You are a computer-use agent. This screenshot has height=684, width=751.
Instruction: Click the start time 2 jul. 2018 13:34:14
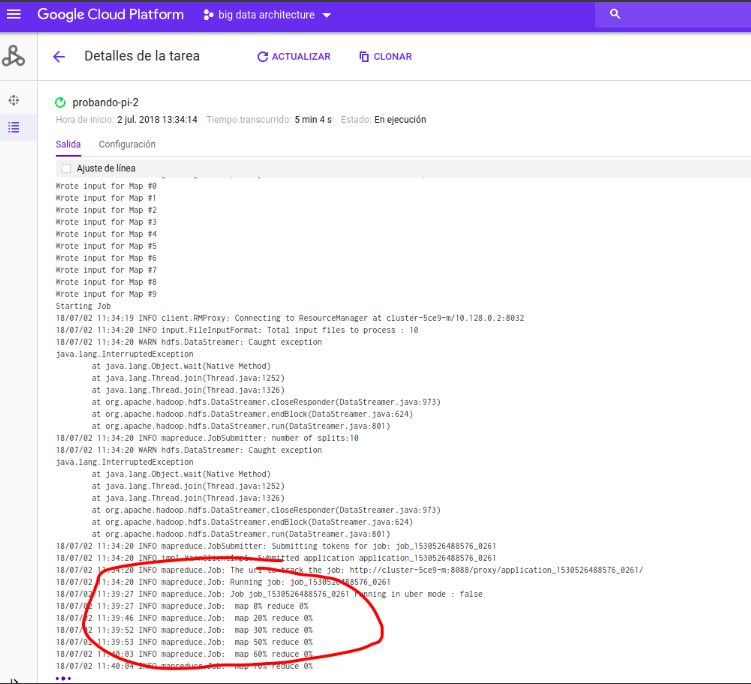coord(157,120)
